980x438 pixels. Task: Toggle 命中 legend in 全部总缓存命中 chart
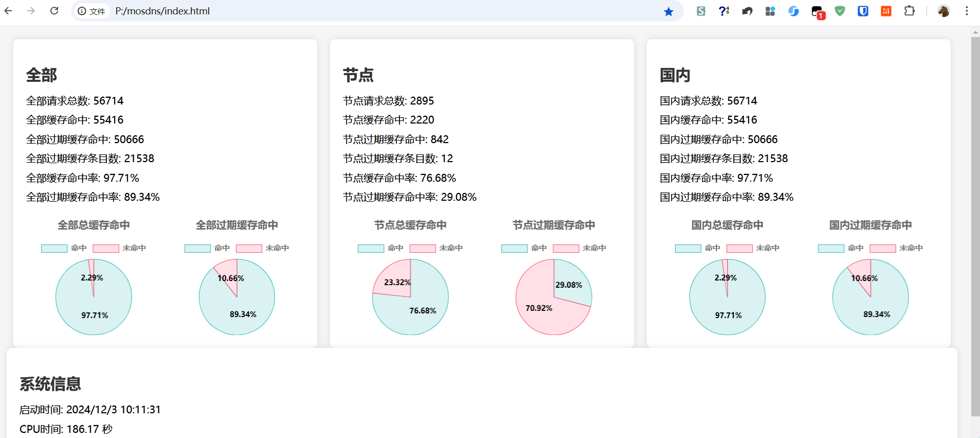pos(64,248)
